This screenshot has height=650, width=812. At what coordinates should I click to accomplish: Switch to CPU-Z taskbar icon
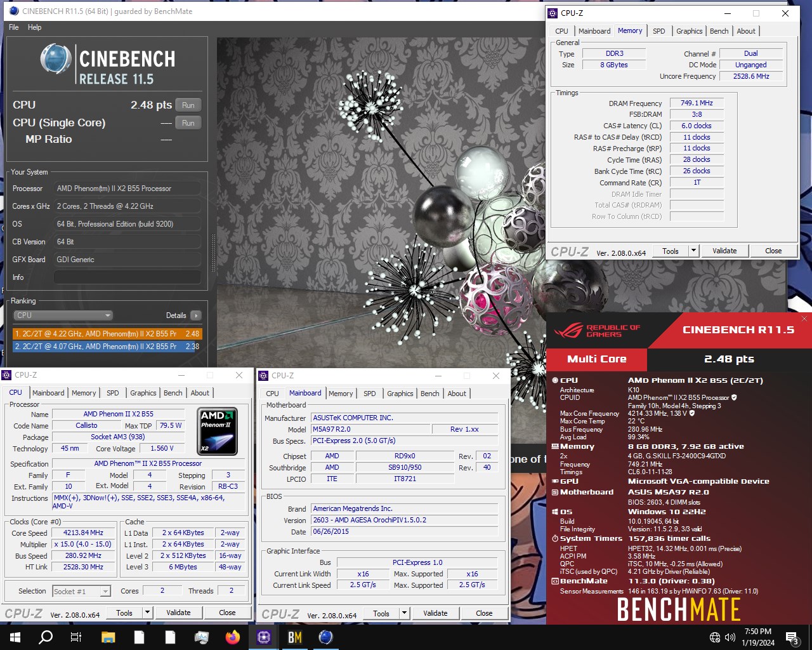click(x=264, y=637)
